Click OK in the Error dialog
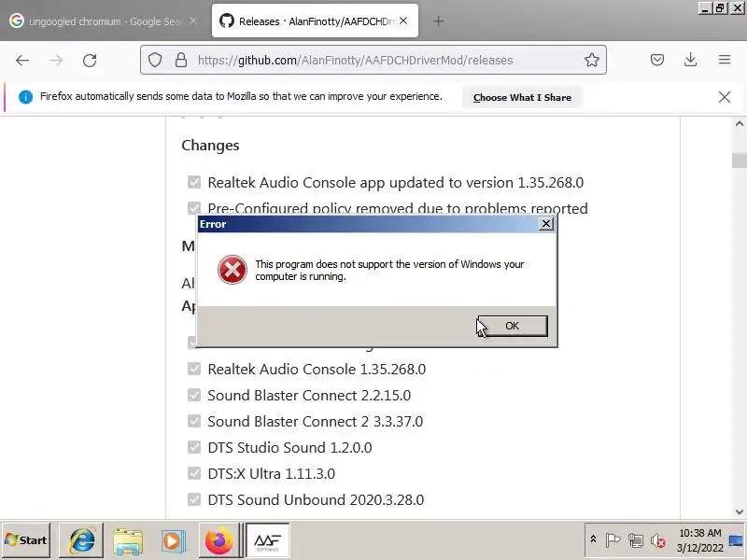This screenshot has height=560, width=747. pyautogui.click(x=513, y=326)
